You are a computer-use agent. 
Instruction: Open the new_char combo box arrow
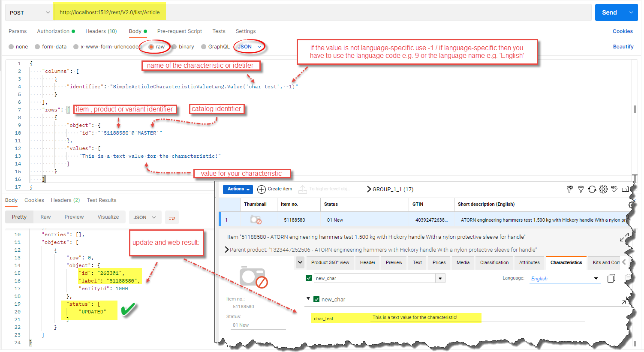click(440, 278)
